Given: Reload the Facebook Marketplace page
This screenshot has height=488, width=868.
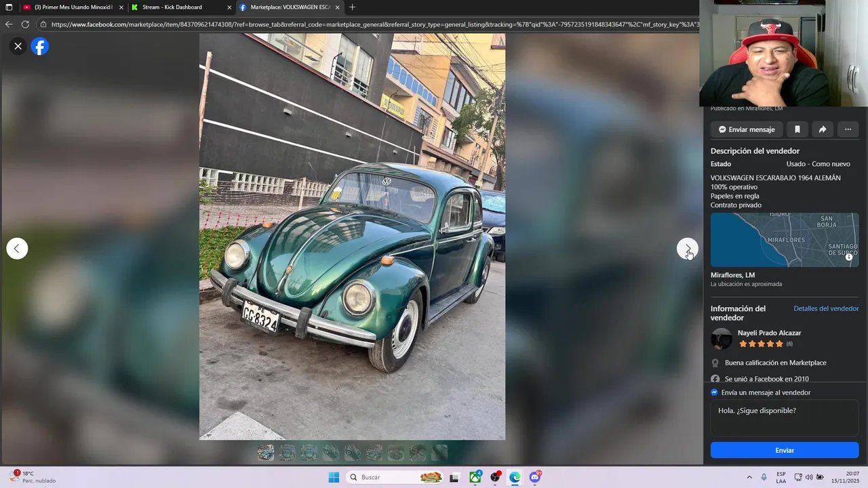Looking at the screenshot, I should pyautogui.click(x=25, y=24).
